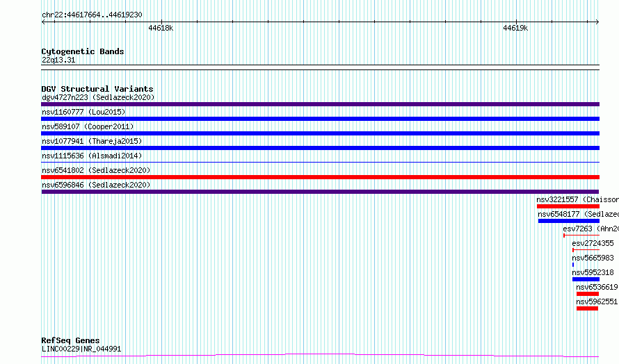Open the DGV Structural Variants track title
Screen dimensions: 619x364
(x=97, y=89)
